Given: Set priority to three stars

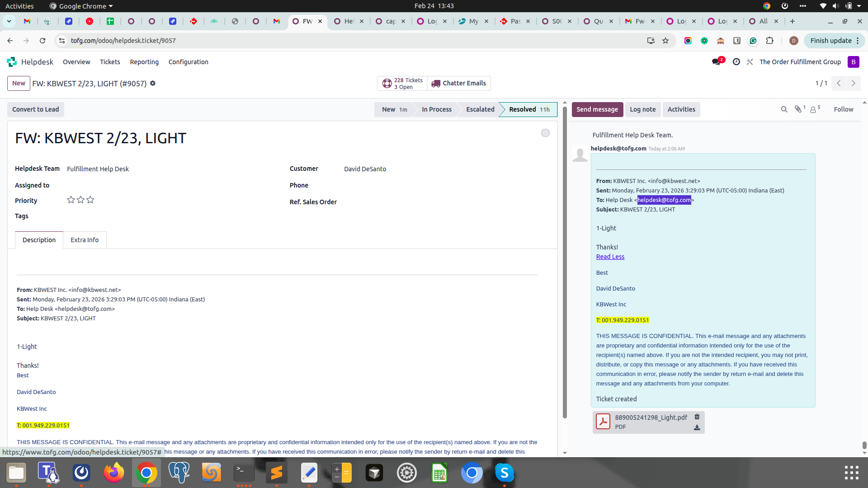Looking at the screenshot, I should click(x=90, y=200).
